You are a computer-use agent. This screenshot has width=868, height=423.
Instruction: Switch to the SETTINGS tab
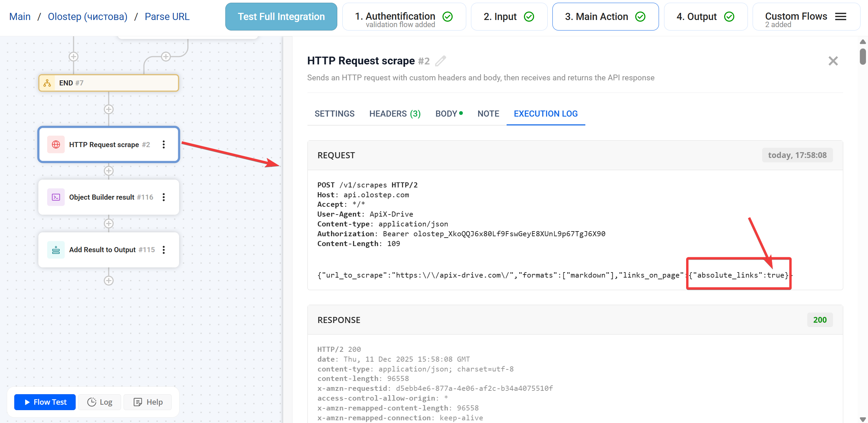[334, 114]
